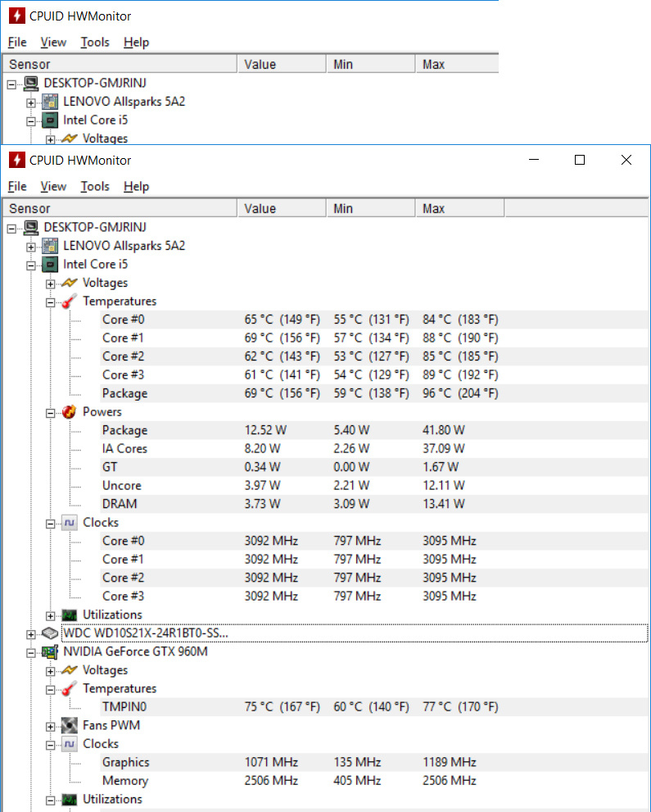Click the Voltages lightning icon under NVIDIA GeForce
The image size is (651, 812).
[70, 670]
